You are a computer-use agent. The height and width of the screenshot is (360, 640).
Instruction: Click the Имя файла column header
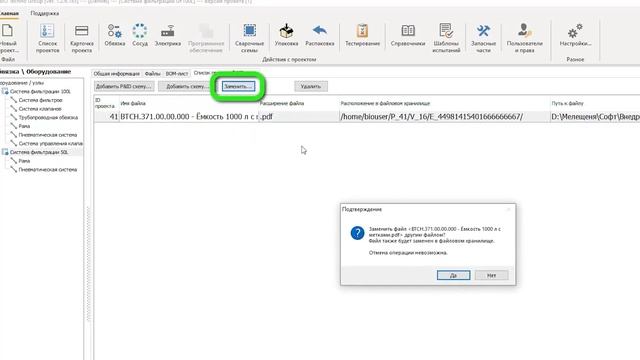point(188,103)
